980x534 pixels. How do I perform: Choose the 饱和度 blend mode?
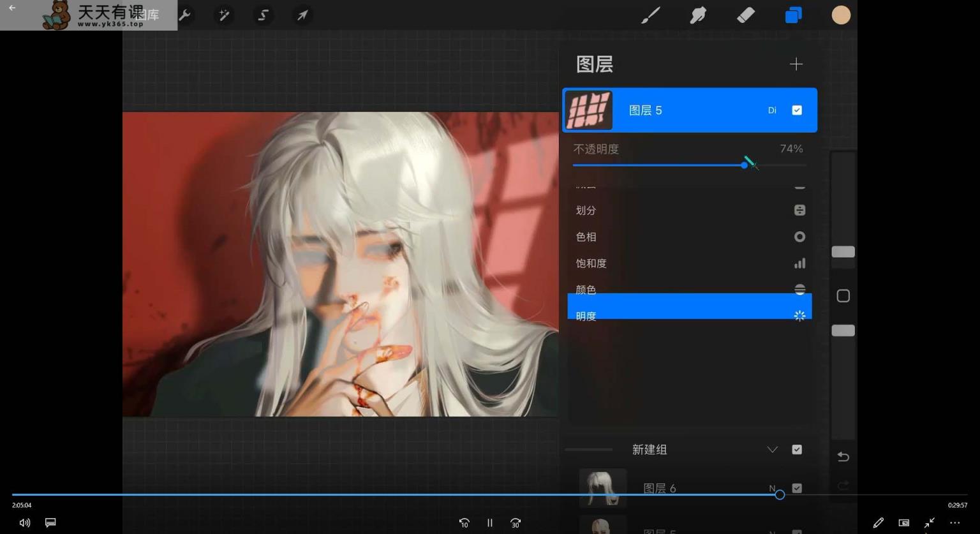pyautogui.click(x=690, y=263)
